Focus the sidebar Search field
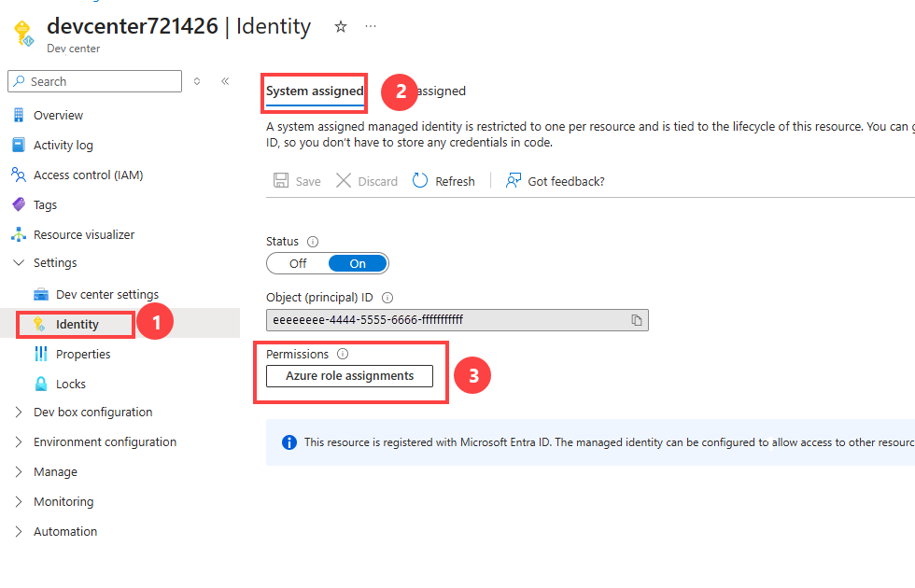This screenshot has height=588, width=915. coord(94,82)
